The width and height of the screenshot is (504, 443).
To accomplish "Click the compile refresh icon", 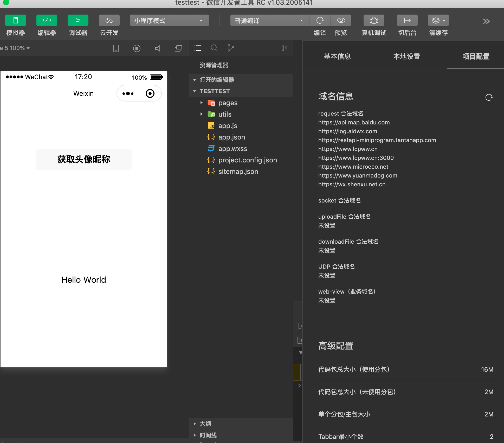I will tap(320, 21).
